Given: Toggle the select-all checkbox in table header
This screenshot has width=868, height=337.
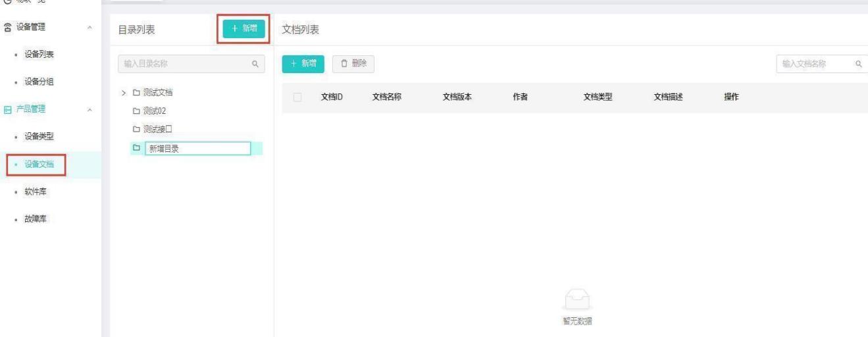Looking at the screenshot, I should [298, 97].
